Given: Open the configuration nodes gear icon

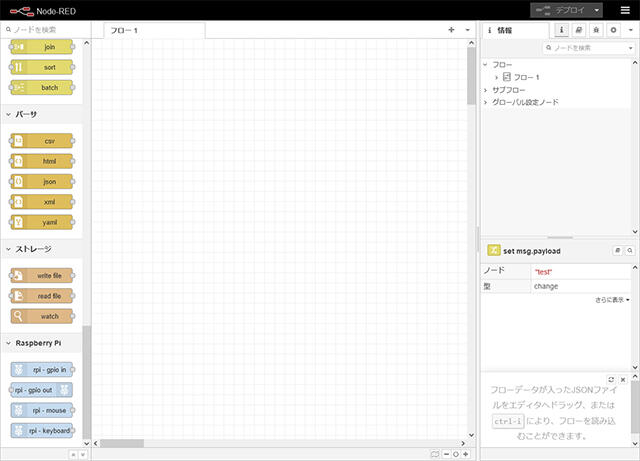Looking at the screenshot, I should (x=614, y=30).
